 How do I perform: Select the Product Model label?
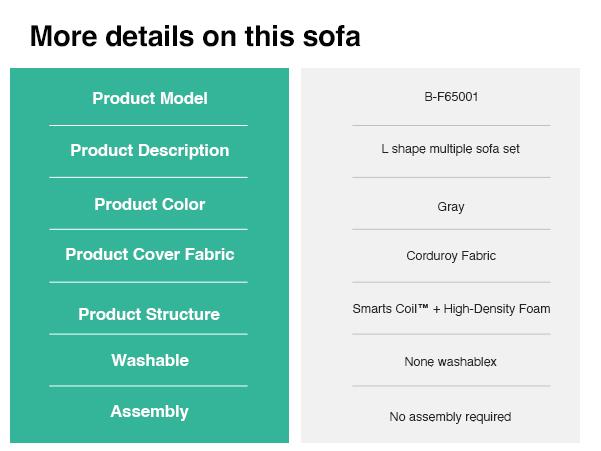pyautogui.click(x=150, y=98)
